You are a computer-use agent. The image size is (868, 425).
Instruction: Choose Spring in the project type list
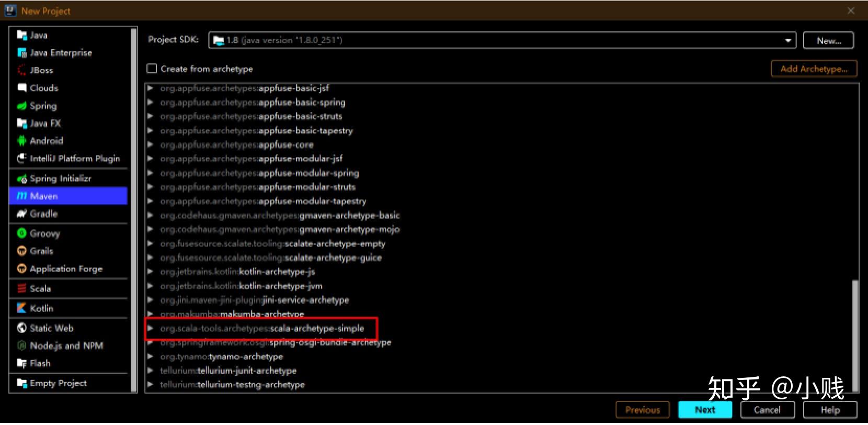68,106
